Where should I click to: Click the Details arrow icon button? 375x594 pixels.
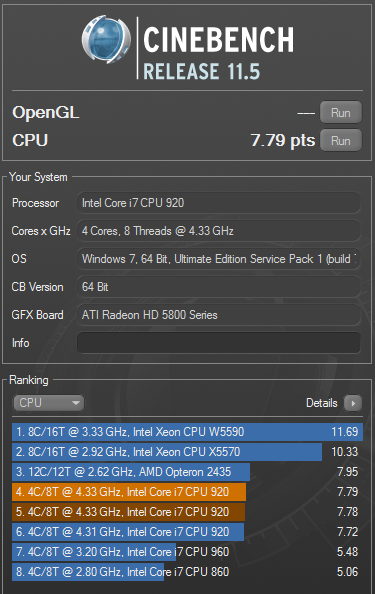tap(353, 403)
